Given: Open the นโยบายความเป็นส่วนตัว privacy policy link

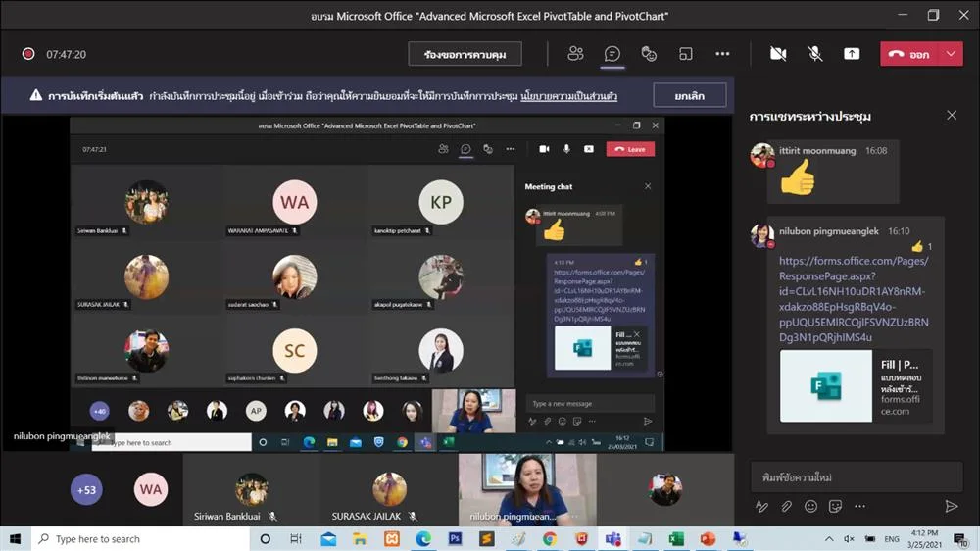Looking at the screenshot, I should coord(568,96).
